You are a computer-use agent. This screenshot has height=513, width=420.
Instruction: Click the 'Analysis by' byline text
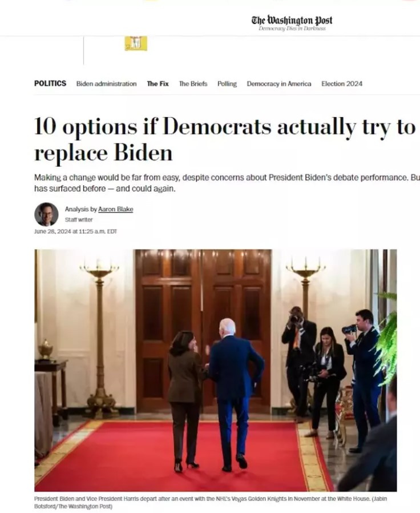pos(80,209)
